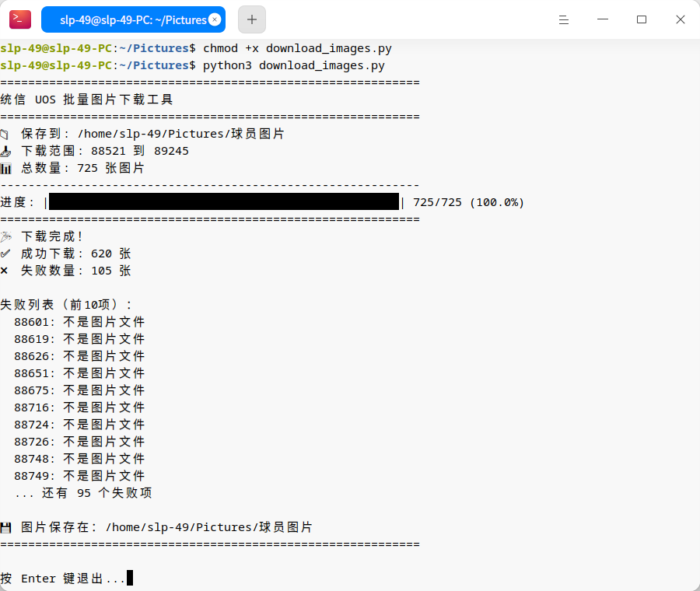The height and width of the screenshot is (591, 700).
Task: Click the 725/725 (100.0%) progress text
Action: pyautogui.click(x=468, y=202)
